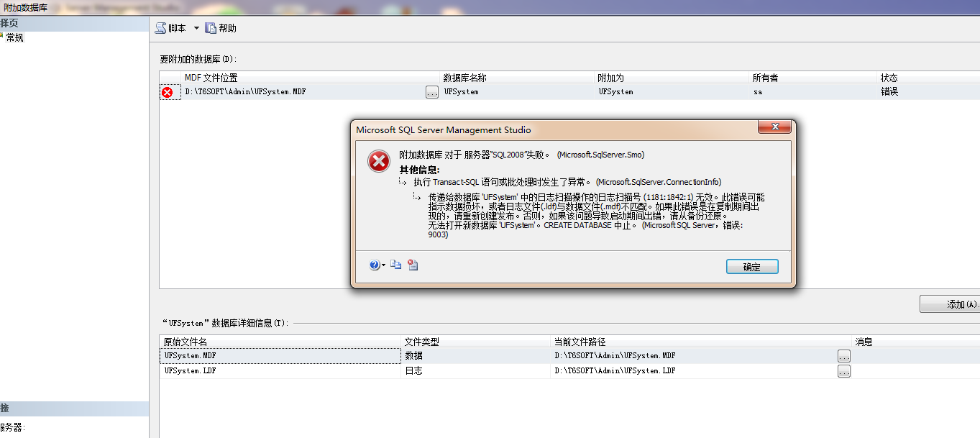
Task: Expand the help dropdown arrow in error dialog
Action: pos(384,265)
